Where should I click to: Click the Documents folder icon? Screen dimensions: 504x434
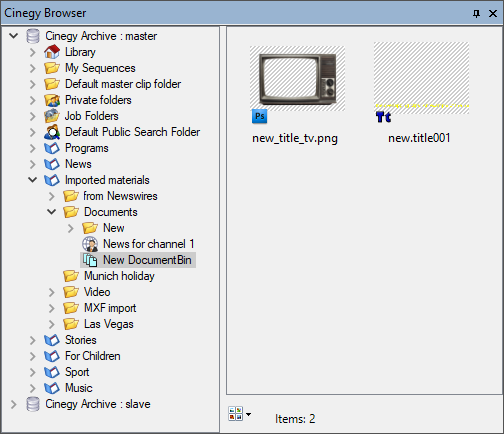click(71, 212)
